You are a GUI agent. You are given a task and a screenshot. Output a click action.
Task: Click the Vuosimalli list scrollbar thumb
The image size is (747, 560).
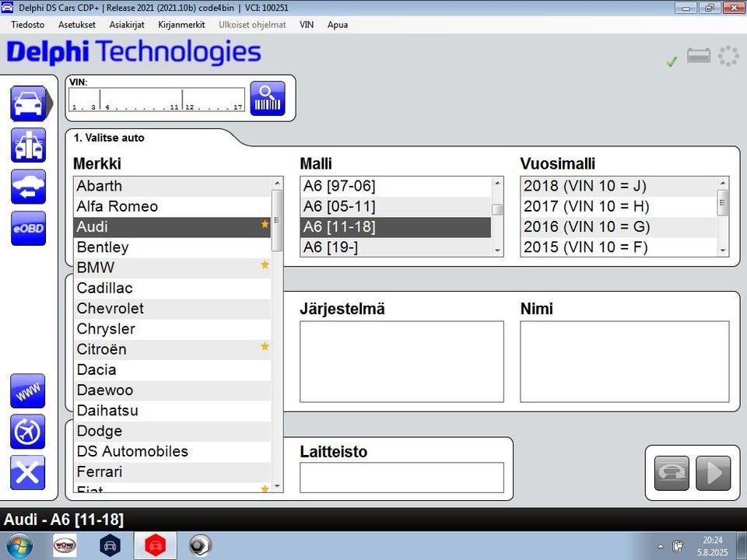(723, 202)
